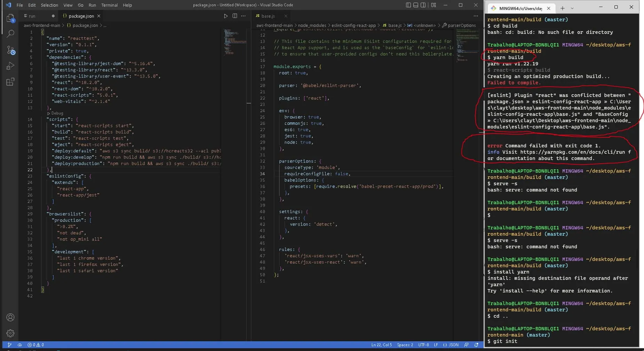Image resolution: width=644 pixels, height=351 pixels.
Task: Open the Accounts menu icon
Action: click(x=10, y=317)
